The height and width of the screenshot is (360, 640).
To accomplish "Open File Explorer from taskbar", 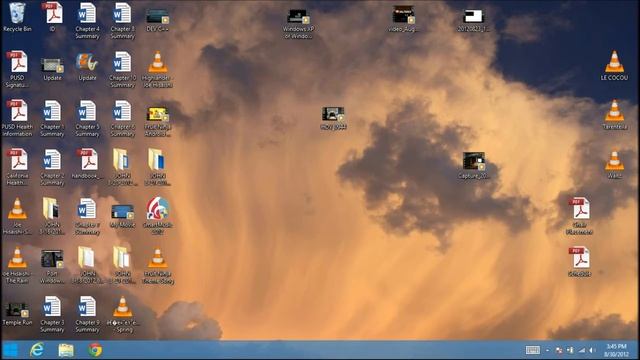I will [x=66, y=350].
